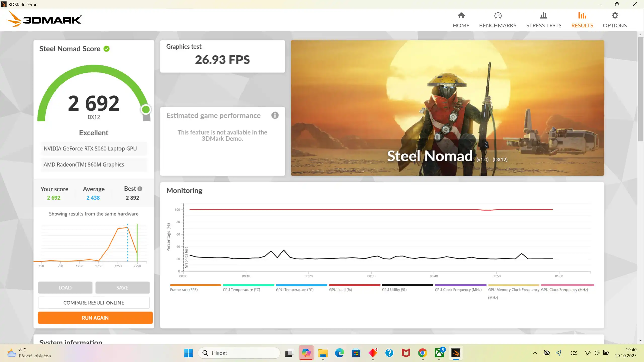This screenshot has width=644, height=362.
Task: Open Windows Start menu from the taskbar
Action: tap(188, 353)
